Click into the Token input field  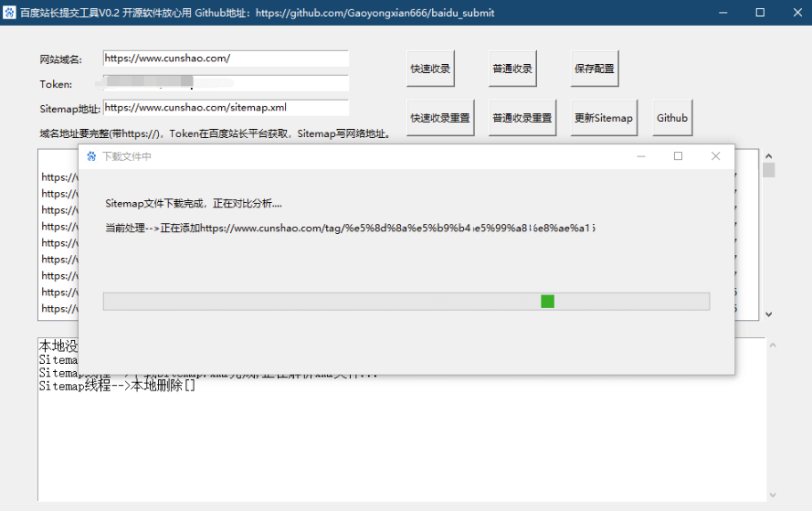226,84
